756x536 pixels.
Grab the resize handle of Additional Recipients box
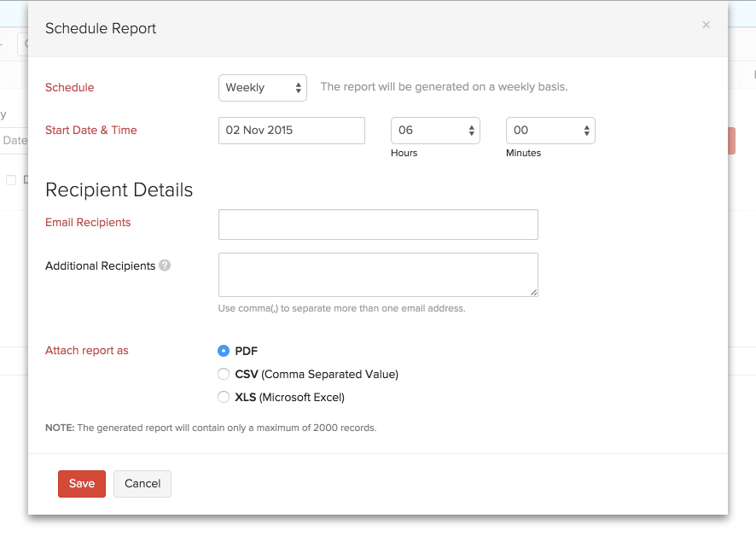pyautogui.click(x=533, y=292)
